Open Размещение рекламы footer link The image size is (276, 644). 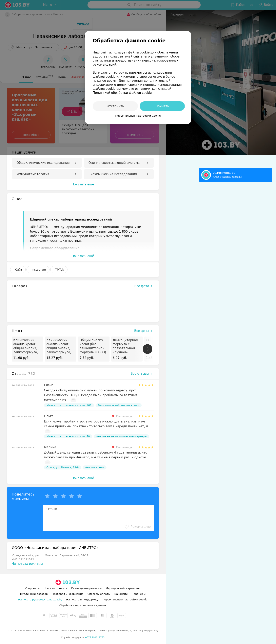point(86,588)
